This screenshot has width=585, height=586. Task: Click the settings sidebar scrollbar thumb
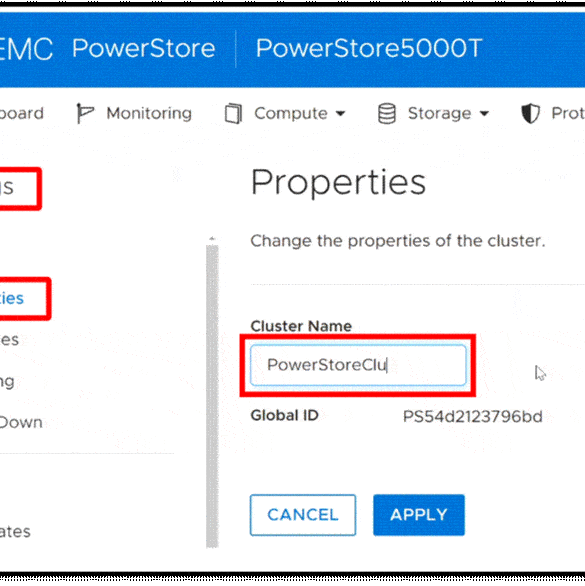pyautogui.click(x=212, y=396)
